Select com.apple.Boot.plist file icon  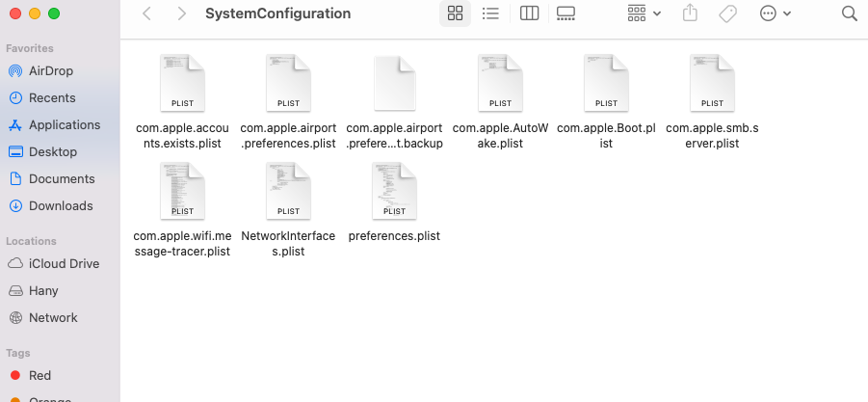[606, 83]
